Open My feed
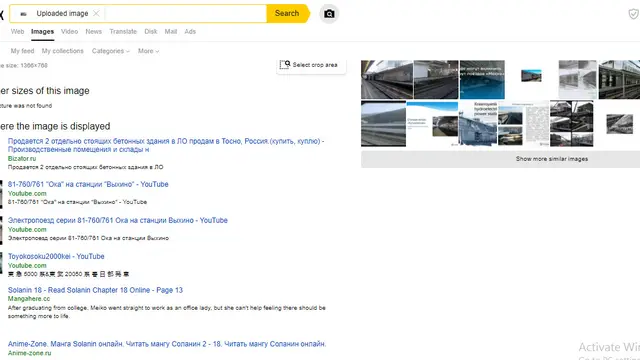 22,51
